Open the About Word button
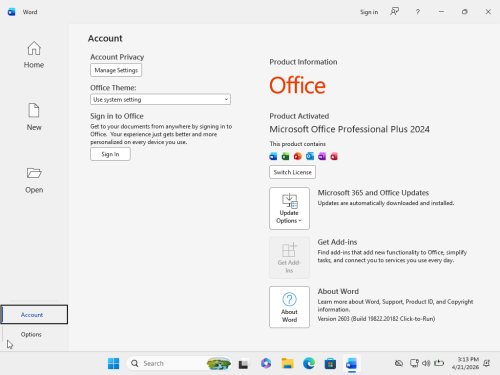 pos(289,307)
